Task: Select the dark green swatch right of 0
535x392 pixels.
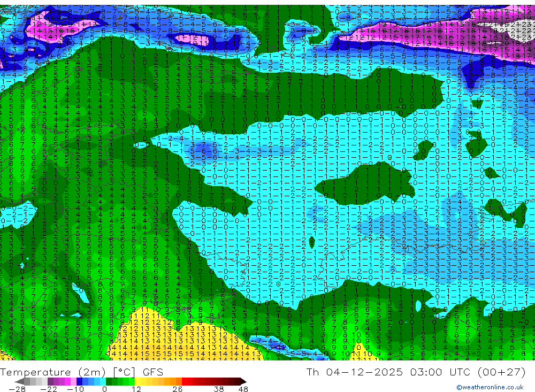Action: coord(109,381)
